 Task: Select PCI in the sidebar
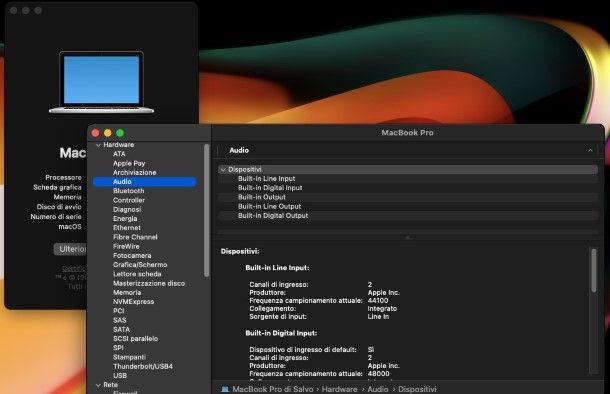click(x=119, y=311)
